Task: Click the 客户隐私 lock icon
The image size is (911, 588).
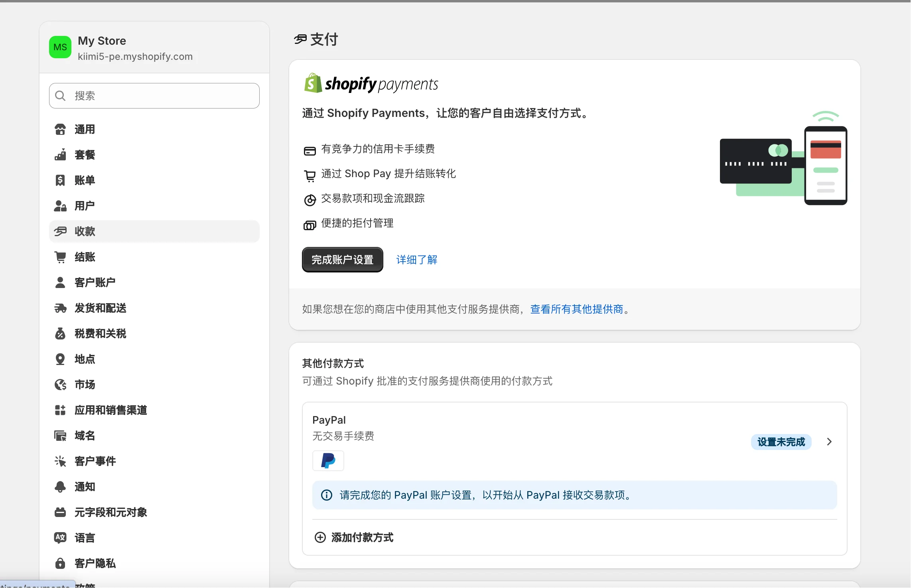Action: click(x=60, y=563)
